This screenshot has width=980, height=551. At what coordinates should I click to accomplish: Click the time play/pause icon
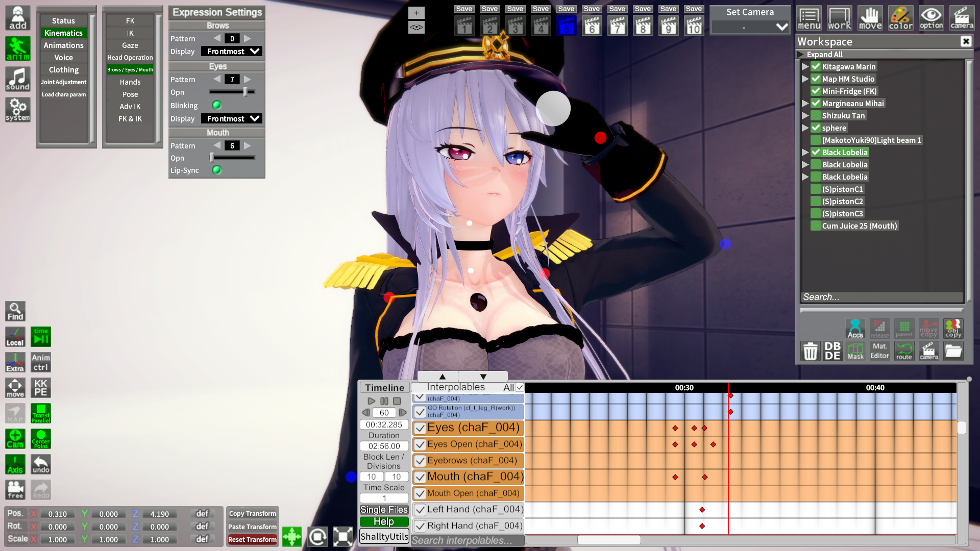[x=41, y=337]
